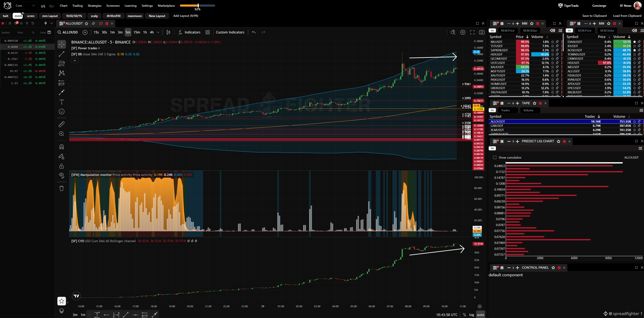Open chart settings hexagon gear icon
Image resolution: width=644 pixels, height=318 pixels.
click(463, 32)
